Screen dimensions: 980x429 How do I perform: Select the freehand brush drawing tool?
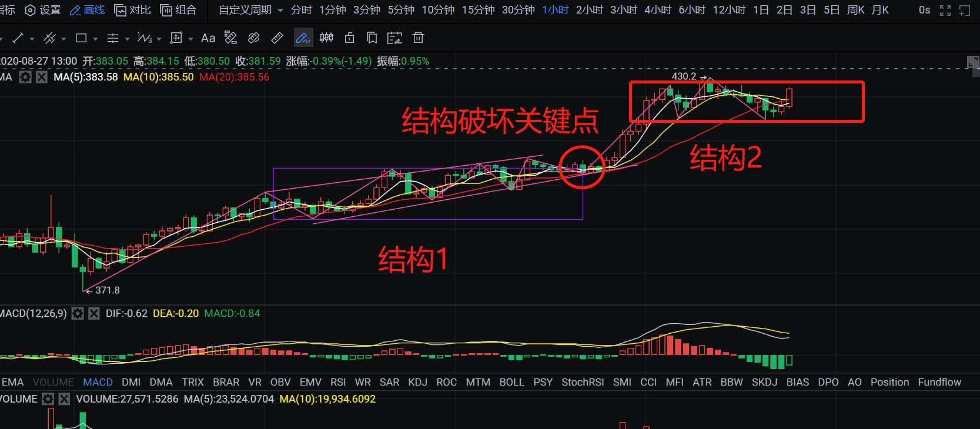pyautogui.click(x=302, y=38)
